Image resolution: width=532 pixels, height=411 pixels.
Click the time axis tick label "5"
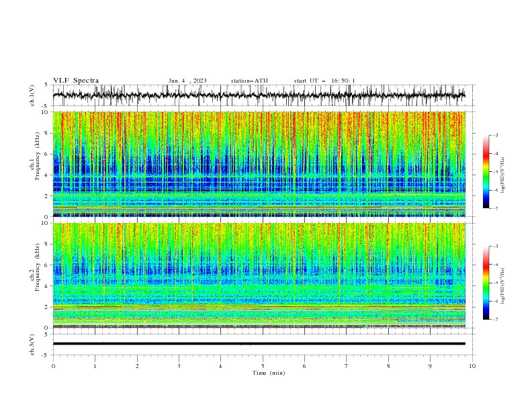[263, 366]
